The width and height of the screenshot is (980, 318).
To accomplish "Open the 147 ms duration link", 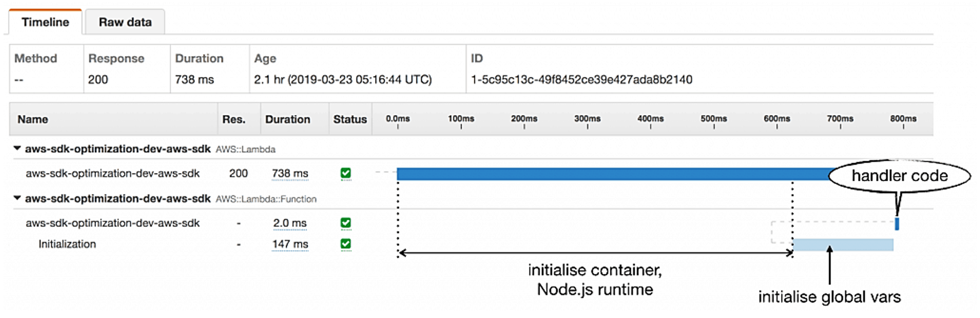I will [x=290, y=244].
